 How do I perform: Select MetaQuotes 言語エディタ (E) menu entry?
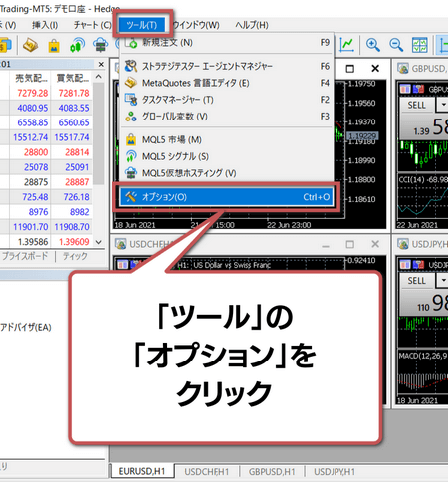click(227, 83)
